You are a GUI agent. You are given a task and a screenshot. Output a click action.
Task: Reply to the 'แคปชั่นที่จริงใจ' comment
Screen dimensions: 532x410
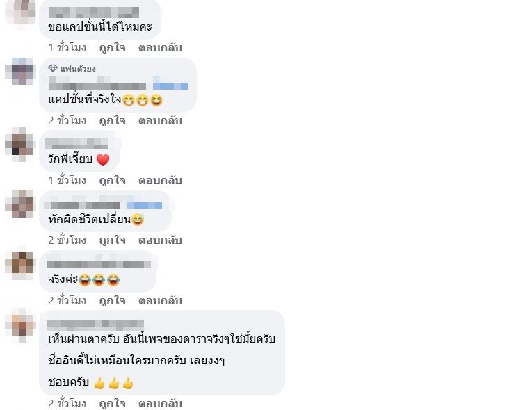click(160, 121)
